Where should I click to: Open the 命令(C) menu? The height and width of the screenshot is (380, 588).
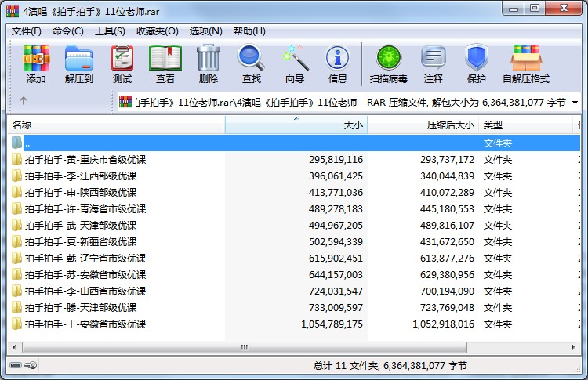click(68, 31)
